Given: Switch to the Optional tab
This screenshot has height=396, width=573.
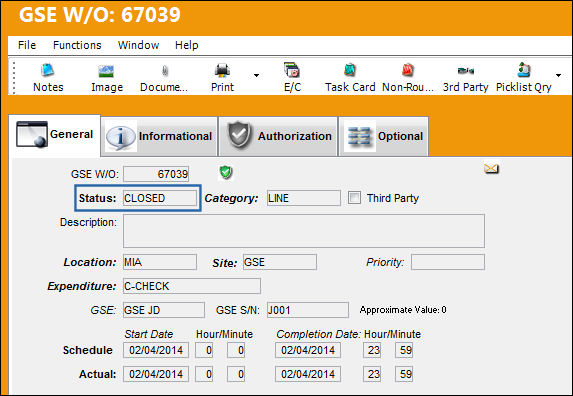Looking at the screenshot, I should tap(384, 137).
